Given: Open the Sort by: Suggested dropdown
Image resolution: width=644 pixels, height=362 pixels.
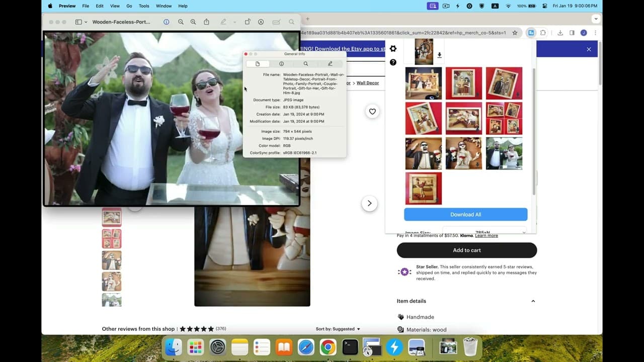Looking at the screenshot, I should 338,329.
